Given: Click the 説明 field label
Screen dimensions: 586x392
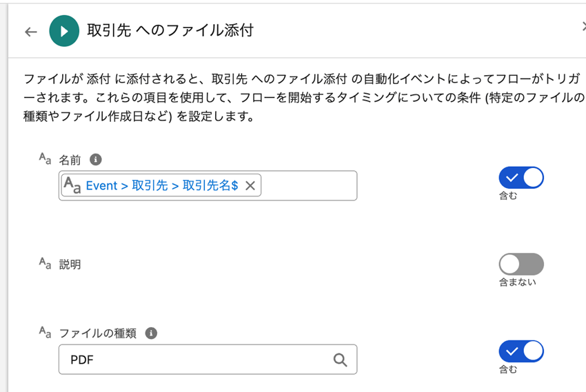Looking at the screenshot, I should pyautogui.click(x=70, y=265).
